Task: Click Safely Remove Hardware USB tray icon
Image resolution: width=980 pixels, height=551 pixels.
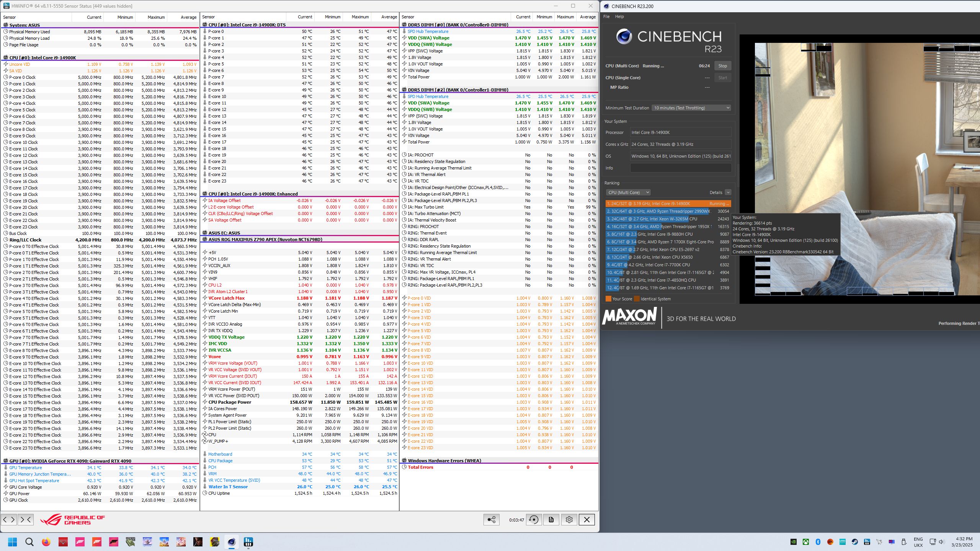Action: point(904,542)
